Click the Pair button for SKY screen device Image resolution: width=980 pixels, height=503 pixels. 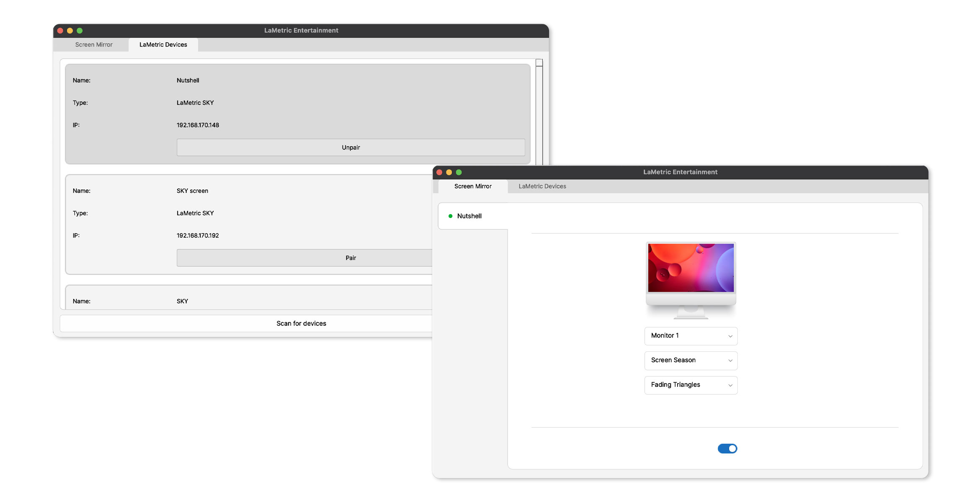point(350,257)
